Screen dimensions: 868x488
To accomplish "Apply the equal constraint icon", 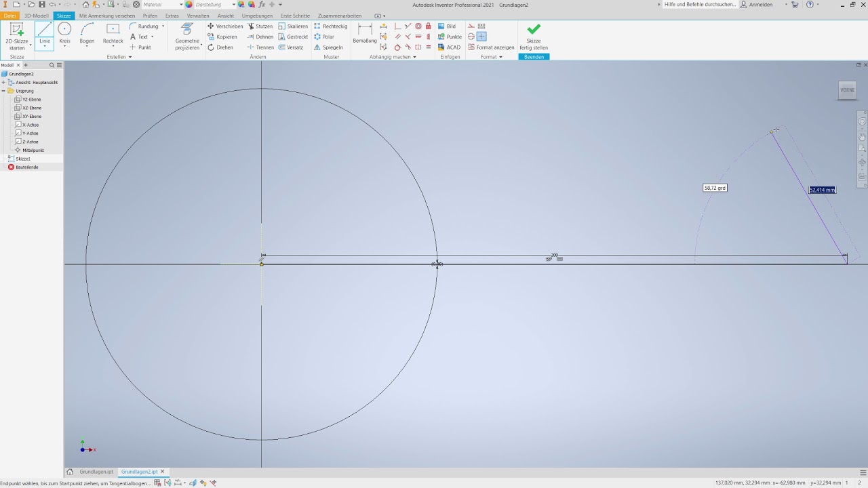I will [x=429, y=47].
